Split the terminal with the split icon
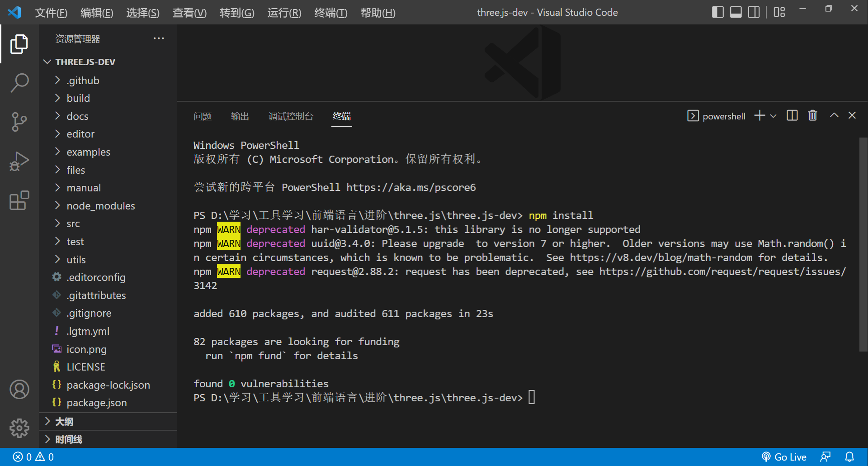Image resolution: width=868 pixels, height=466 pixels. coord(792,116)
